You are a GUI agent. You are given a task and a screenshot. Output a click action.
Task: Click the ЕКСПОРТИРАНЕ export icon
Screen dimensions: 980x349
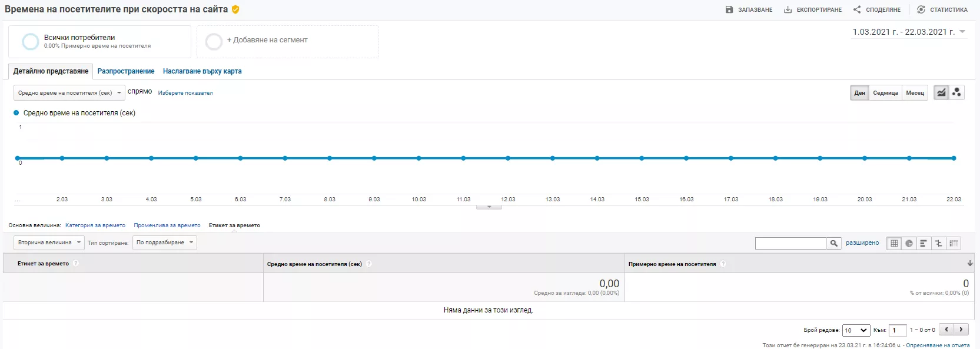(x=788, y=9)
